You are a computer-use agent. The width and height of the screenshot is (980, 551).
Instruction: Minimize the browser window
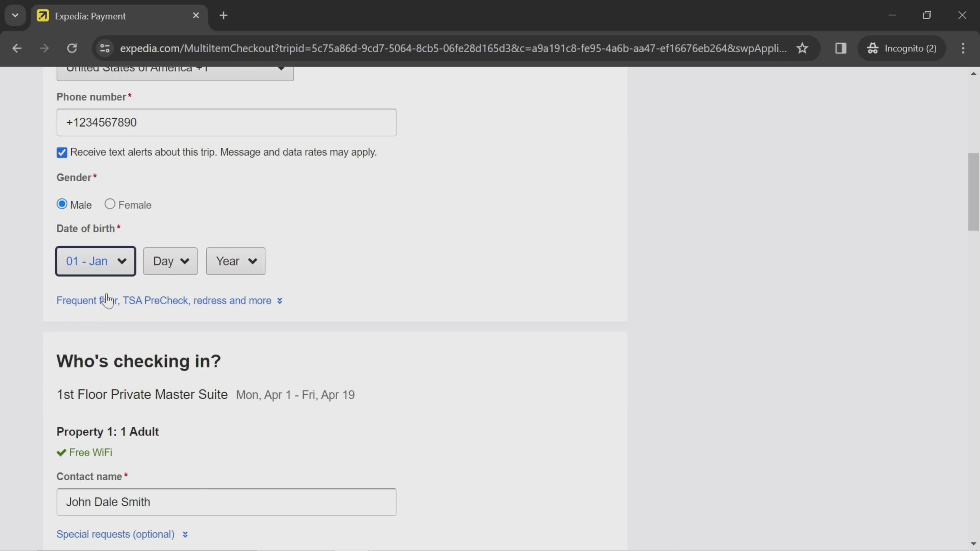892,15
